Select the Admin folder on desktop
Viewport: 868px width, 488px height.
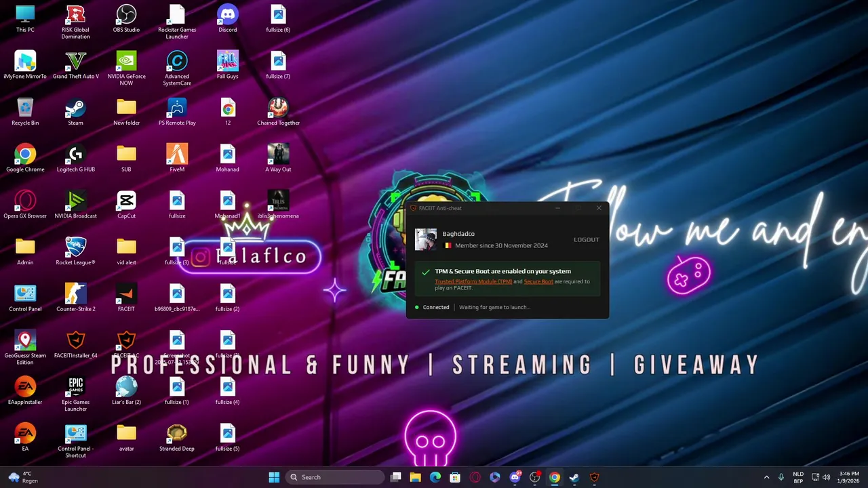click(25, 251)
